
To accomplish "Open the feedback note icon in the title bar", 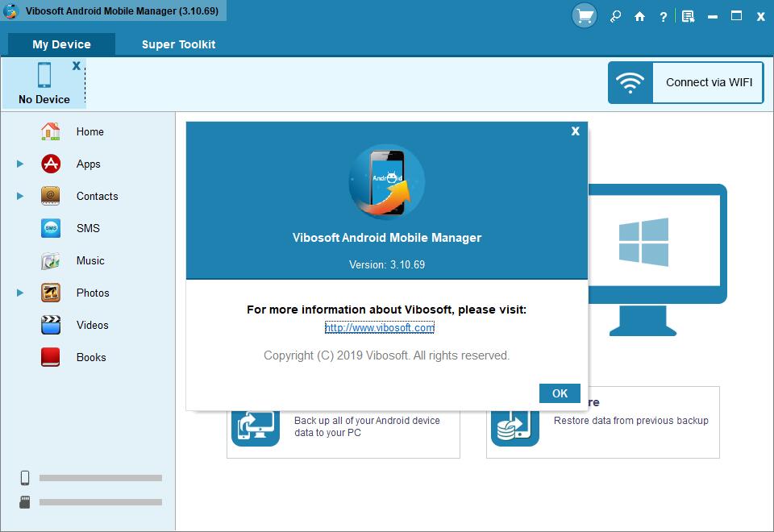I will point(688,17).
